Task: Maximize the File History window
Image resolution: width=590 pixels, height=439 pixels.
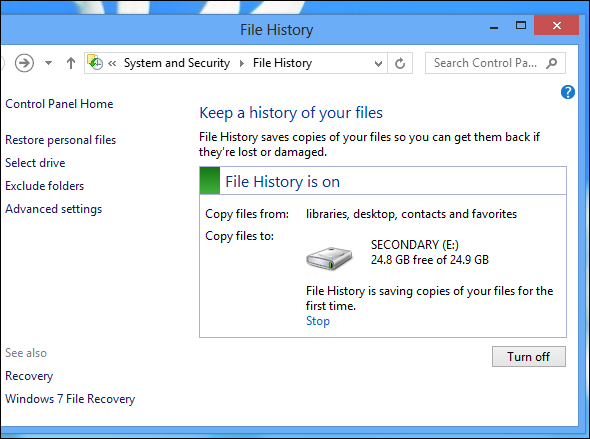Action: pyautogui.click(x=521, y=26)
